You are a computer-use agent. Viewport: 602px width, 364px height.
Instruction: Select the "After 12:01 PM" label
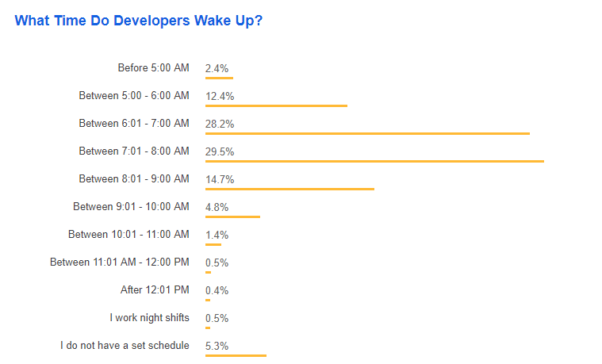[155, 290]
